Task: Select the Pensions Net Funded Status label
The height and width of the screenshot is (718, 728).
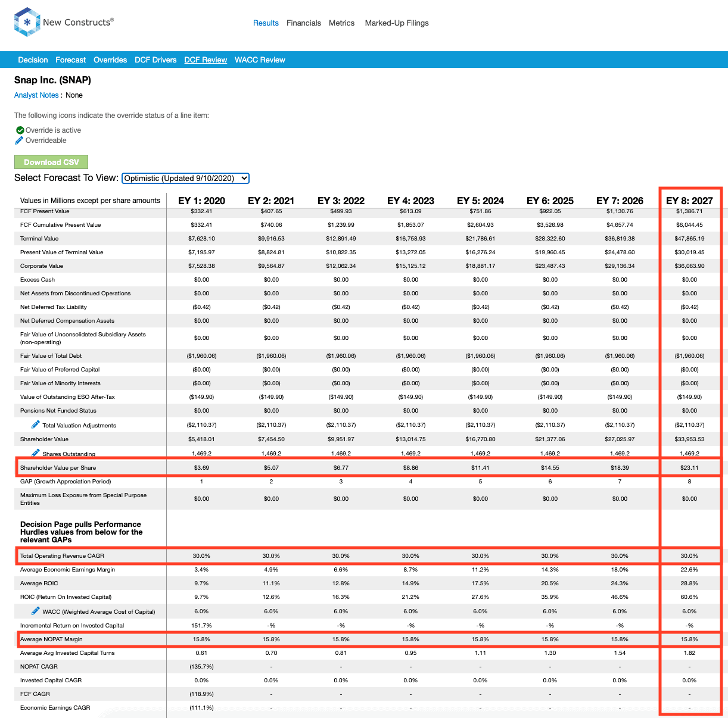Action: (x=58, y=411)
